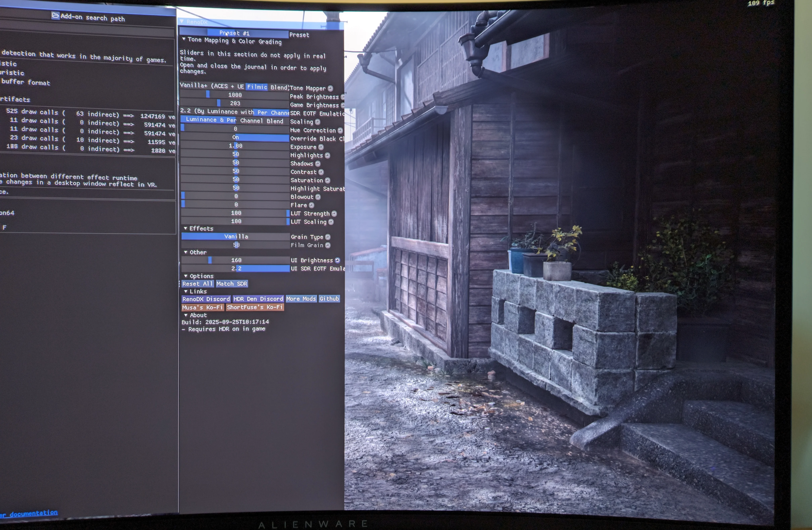Image resolution: width=812 pixels, height=530 pixels.
Task: Reset Highlights with its reset icon
Action: click(328, 156)
